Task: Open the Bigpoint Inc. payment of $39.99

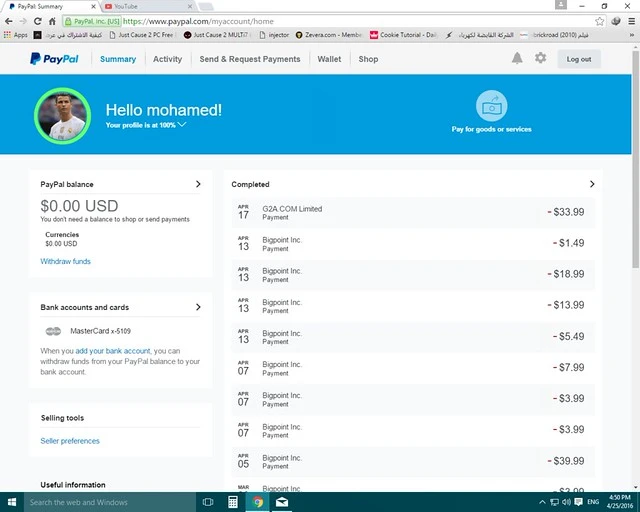Action: [x=413, y=461]
